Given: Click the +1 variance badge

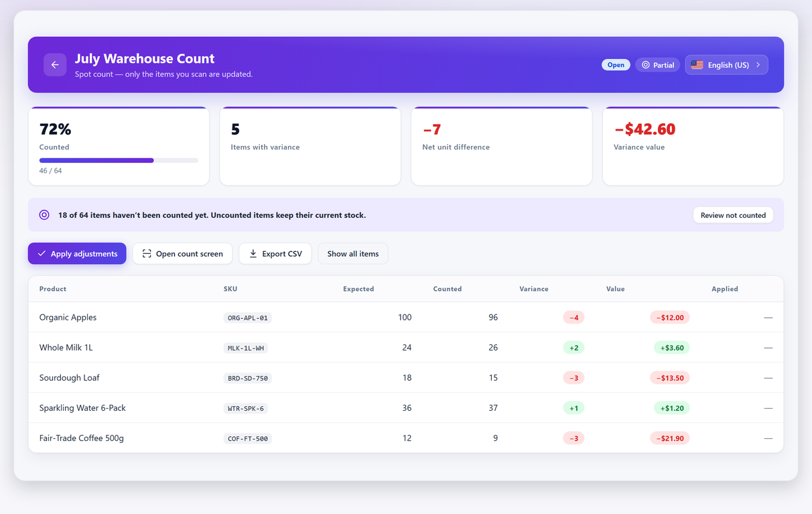Looking at the screenshot, I should [x=573, y=408].
